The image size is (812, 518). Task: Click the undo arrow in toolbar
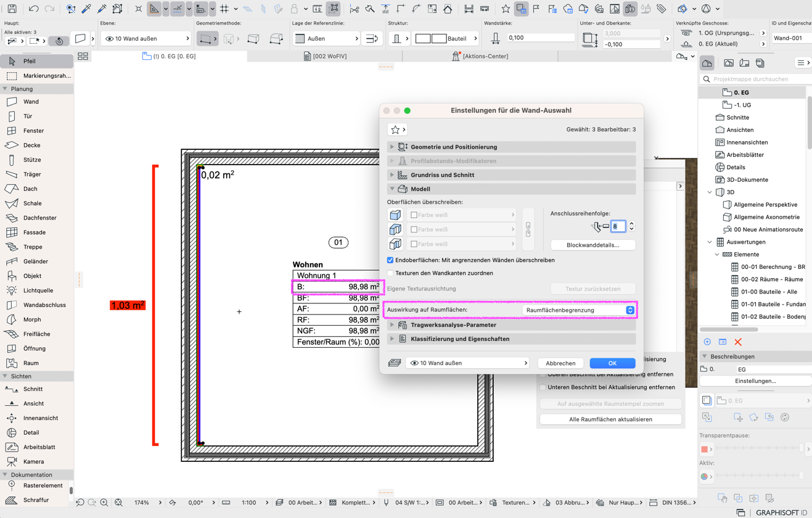tap(34, 9)
